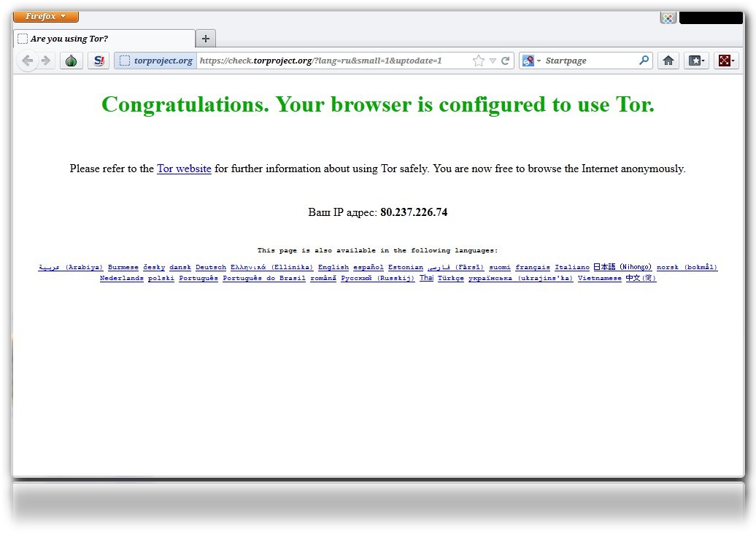
Task: Open the Firefox application menu
Action: [x=45, y=16]
